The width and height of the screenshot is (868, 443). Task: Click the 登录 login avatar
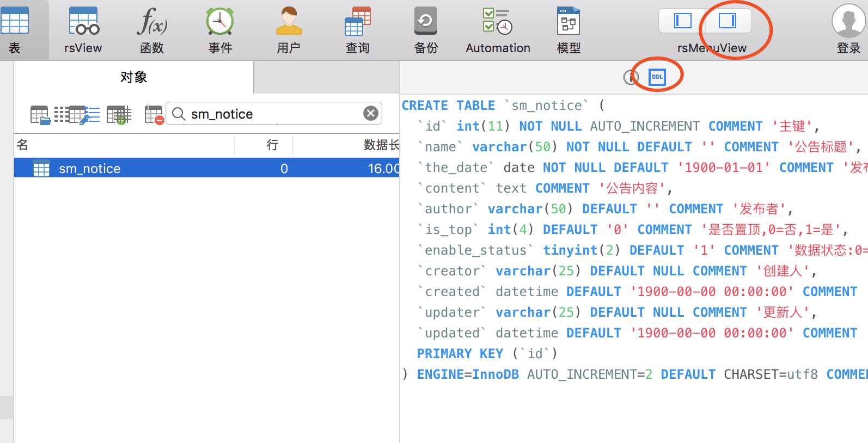848,22
